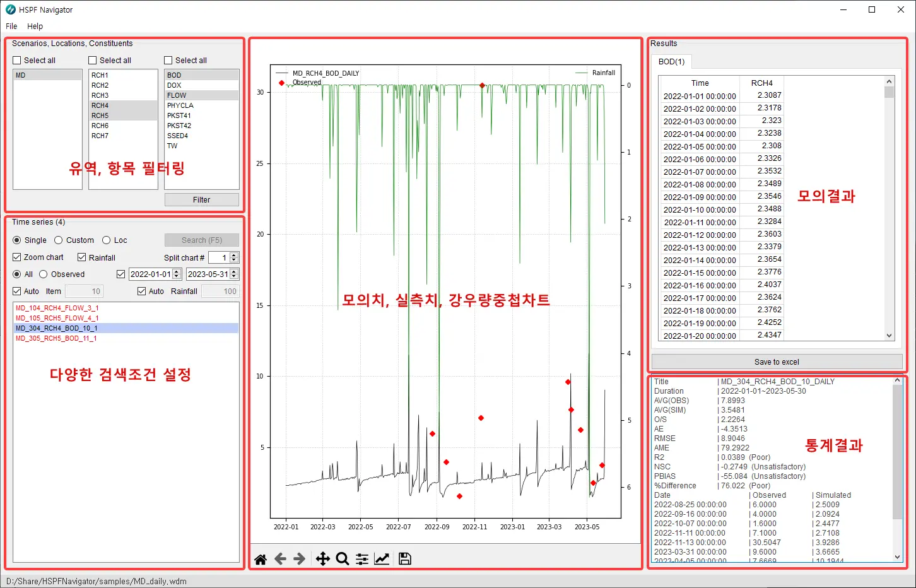Save the chart figure with disk icon
Image resolution: width=916 pixels, height=588 pixels.
click(405, 559)
